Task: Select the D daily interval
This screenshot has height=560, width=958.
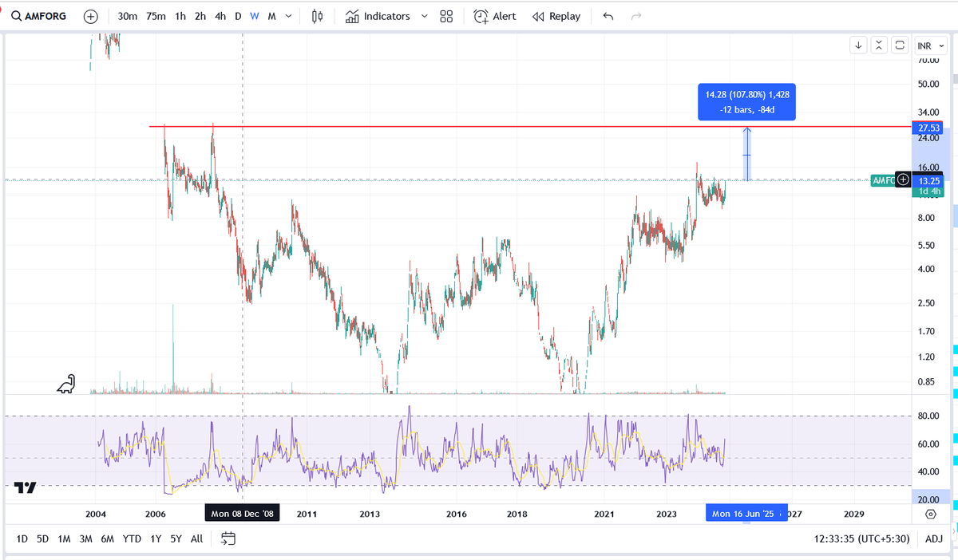Action: (238, 16)
